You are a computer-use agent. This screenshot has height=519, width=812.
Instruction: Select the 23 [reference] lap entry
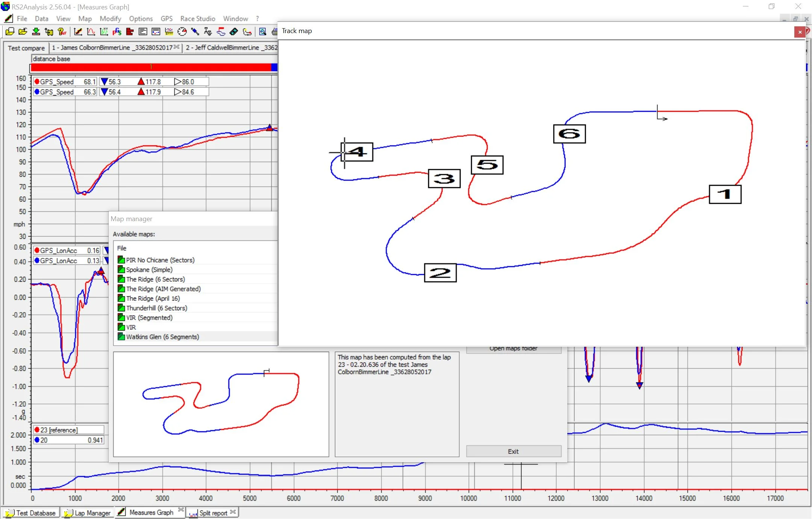click(68, 430)
